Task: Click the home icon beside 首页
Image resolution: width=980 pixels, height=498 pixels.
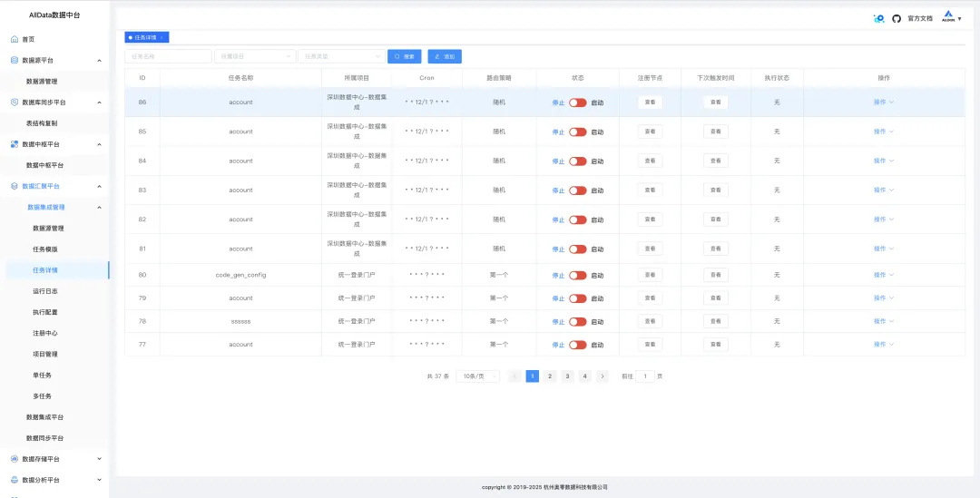Action: point(15,39)
